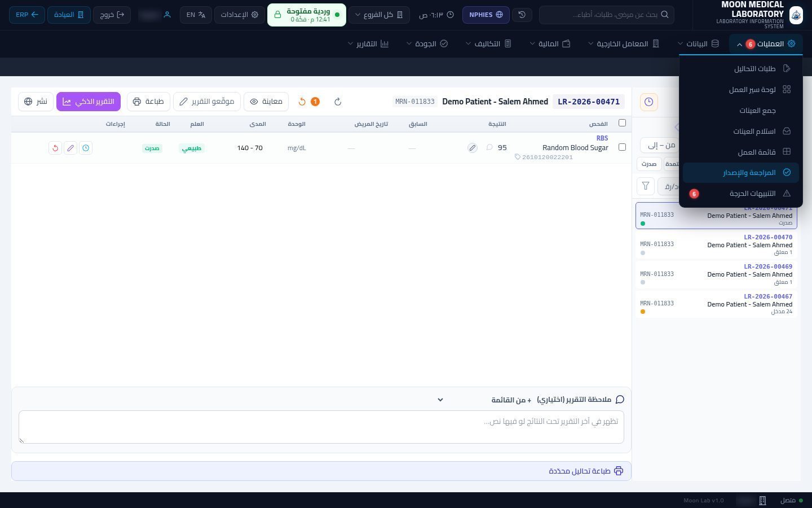This screenshot has width=812, height=508.
Task: Select استلام العينات from the operations menu
Action: point(741,132)
